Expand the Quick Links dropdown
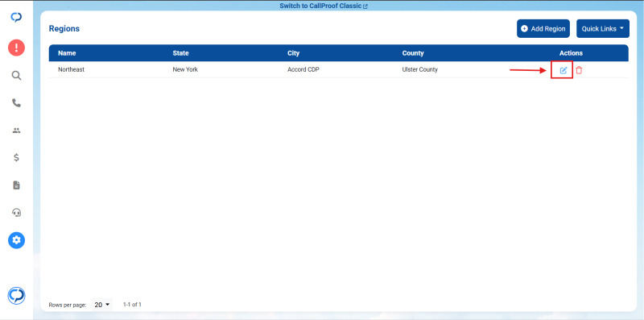 pos(602,29)
